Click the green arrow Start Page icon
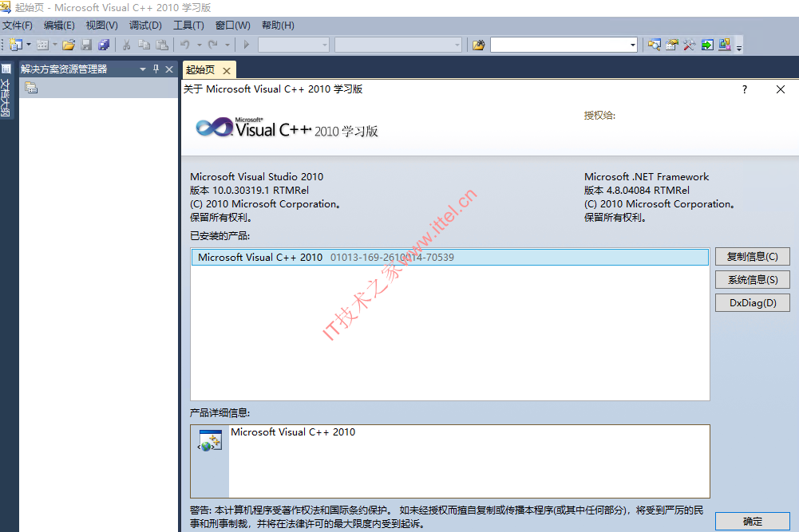The width and height of the screenshot is (799, 532). (707, 45)
